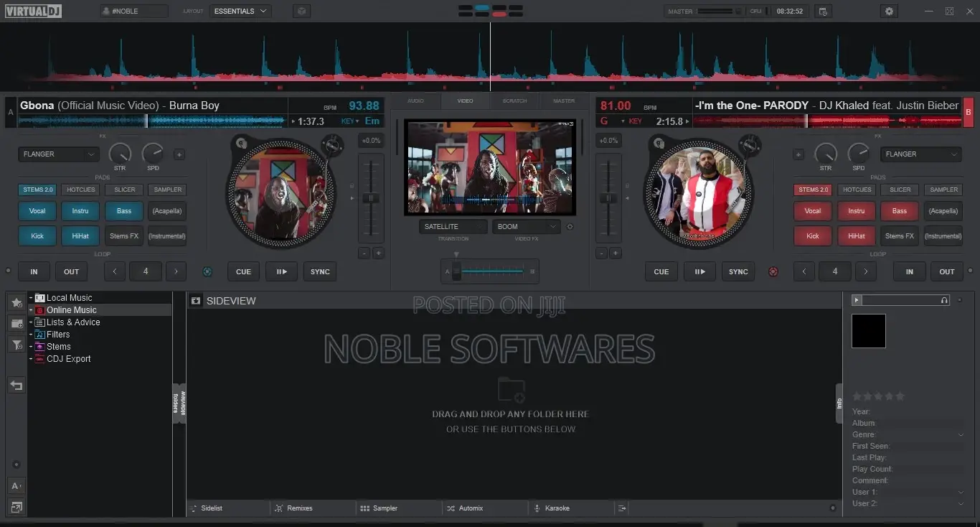Select the SAMPLER pad mode on deck A
The width and height of the screenshot is (980, 527).
click(167, 190)
